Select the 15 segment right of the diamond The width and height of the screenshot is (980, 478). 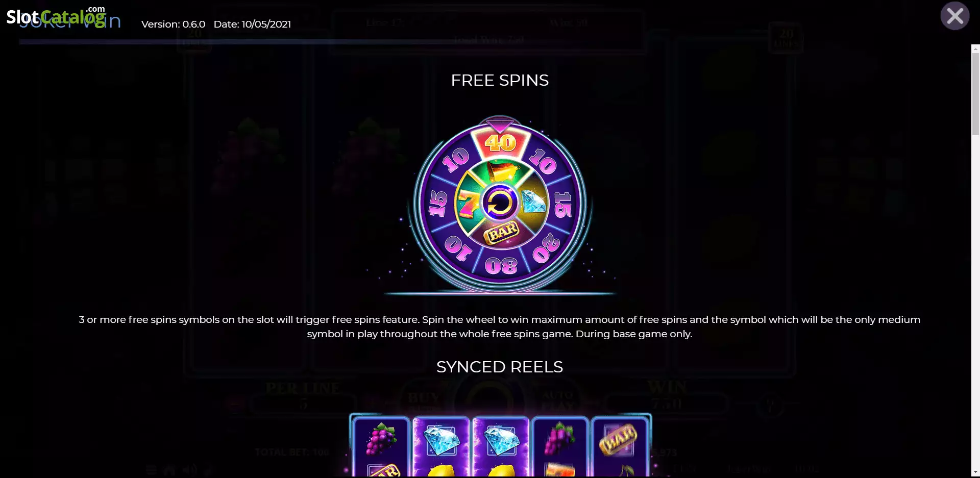click(x=563, y=205)
